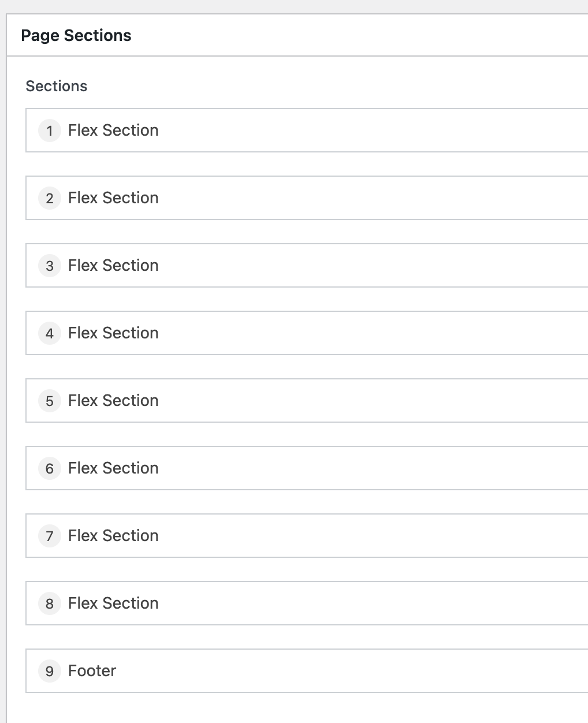Screen dimensions: 588x723
Task: Click the number 2 row handle badge
Action: 50,198
